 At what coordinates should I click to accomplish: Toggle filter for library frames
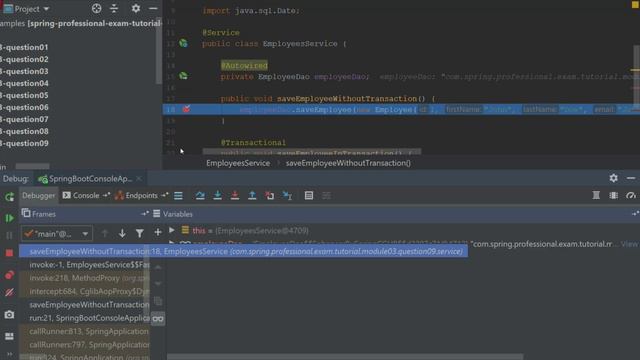(x=140, y=233)
